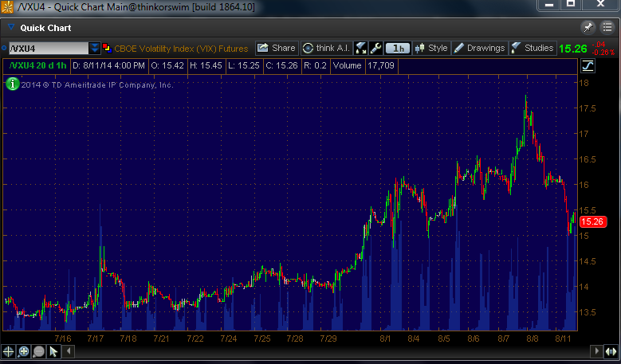
Task: Open chart settings wrench icon
Action: point(375,48)
